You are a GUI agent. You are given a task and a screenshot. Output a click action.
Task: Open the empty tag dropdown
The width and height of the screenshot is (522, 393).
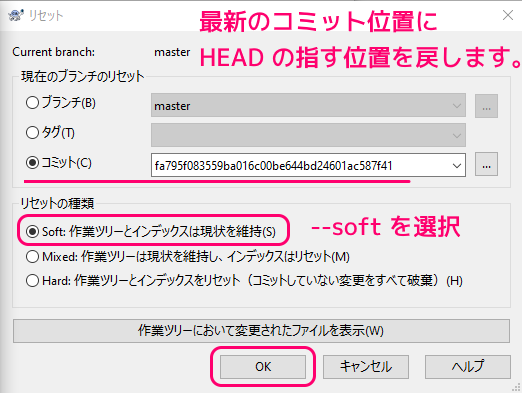click(308, 135)
